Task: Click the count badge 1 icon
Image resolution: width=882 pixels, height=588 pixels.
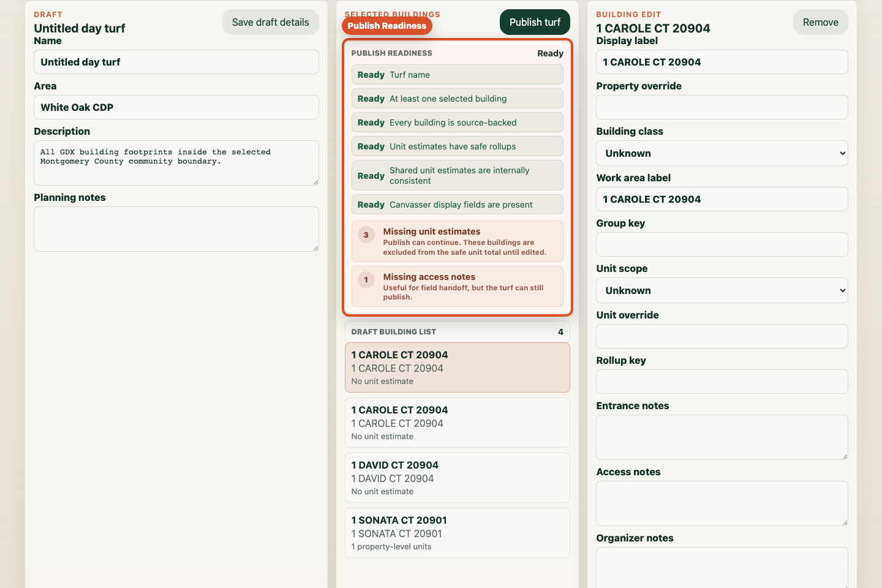Action: 366,280
